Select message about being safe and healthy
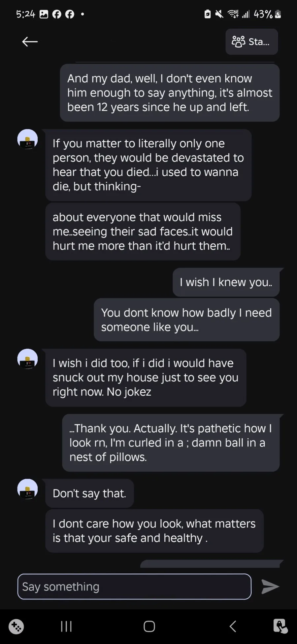 coord(154,531)
